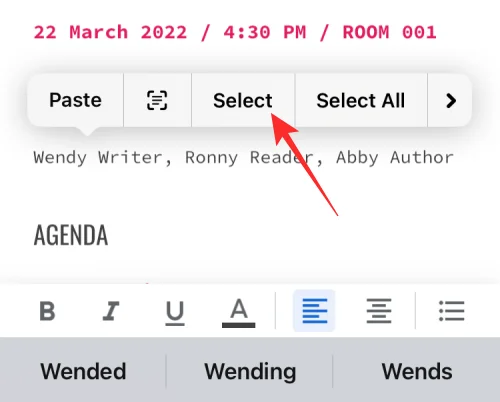Open the text color picker
This screenshot has width=500, height=402.
239,313
